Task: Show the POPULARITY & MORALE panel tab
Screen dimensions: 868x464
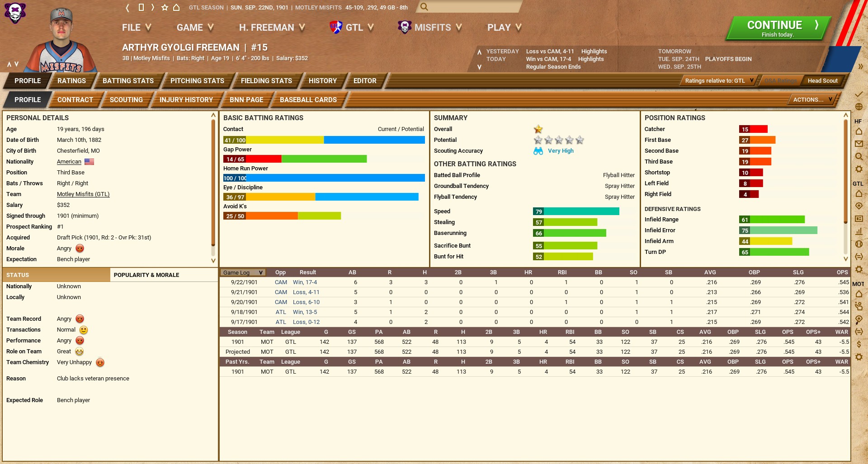Action: [x=164, y=275]
